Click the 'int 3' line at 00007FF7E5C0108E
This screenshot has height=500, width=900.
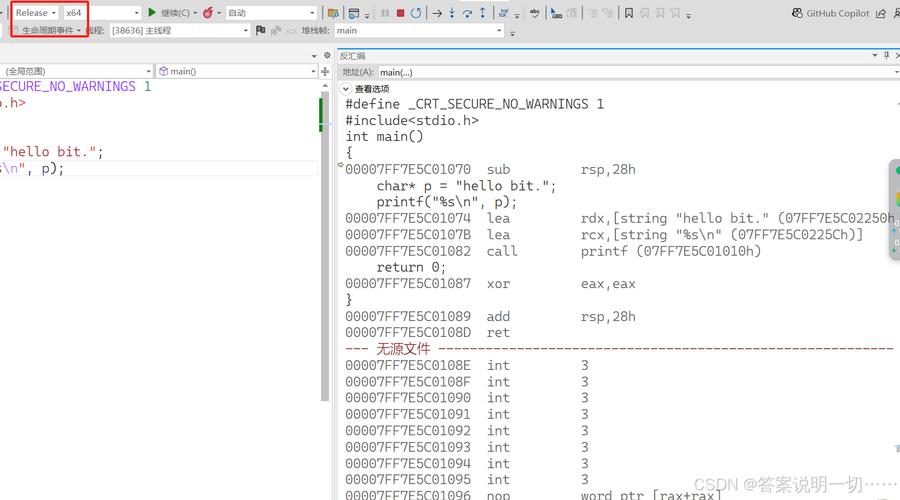467,365
